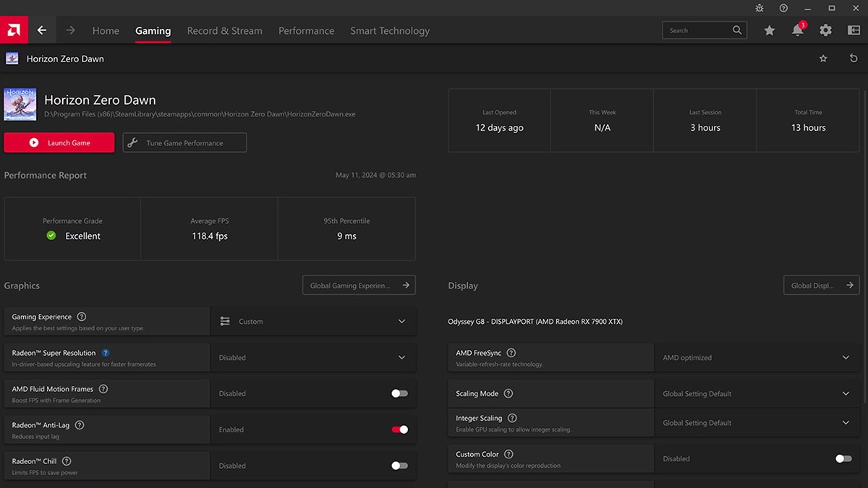
Task: Favorite Horizon Zero Dawn with star outline
Action: click(x=823, y=59)
